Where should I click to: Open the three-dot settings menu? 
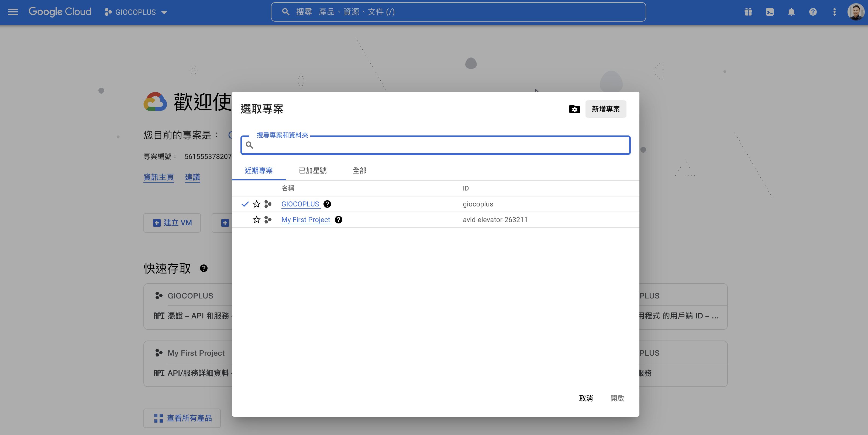pyautogui.click(x=834, y=12)
